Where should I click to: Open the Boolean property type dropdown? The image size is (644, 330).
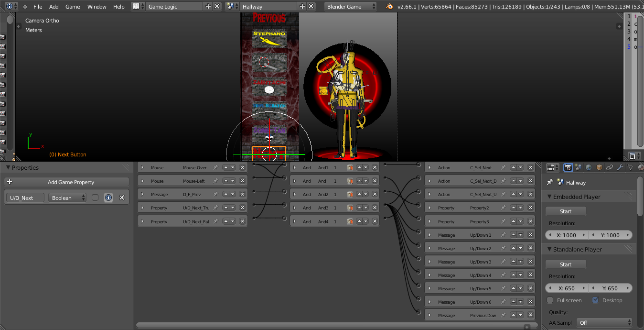pos(67,198)
